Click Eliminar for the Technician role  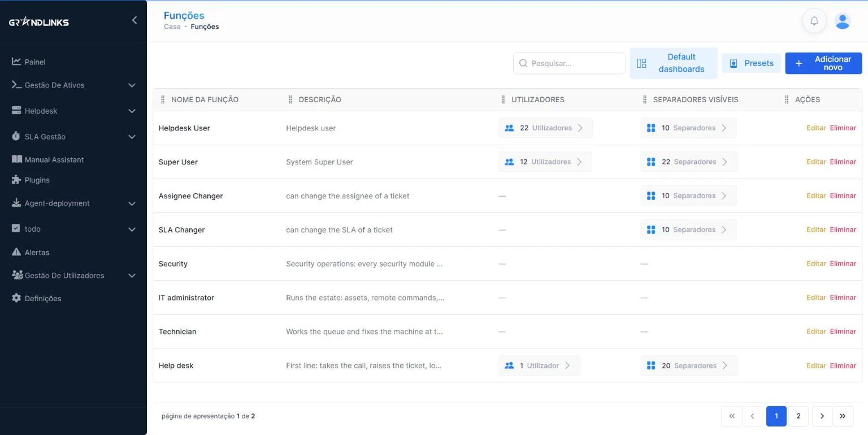[x=843, y=331]
